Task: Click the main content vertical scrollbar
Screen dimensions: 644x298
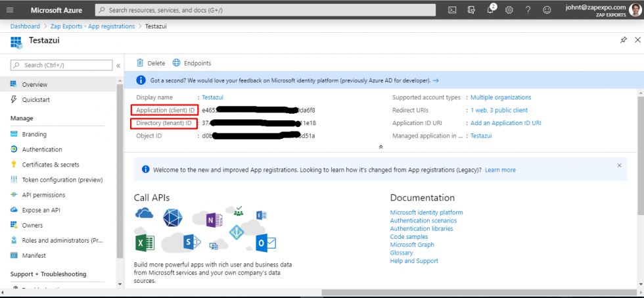Action: pos(641,155)
